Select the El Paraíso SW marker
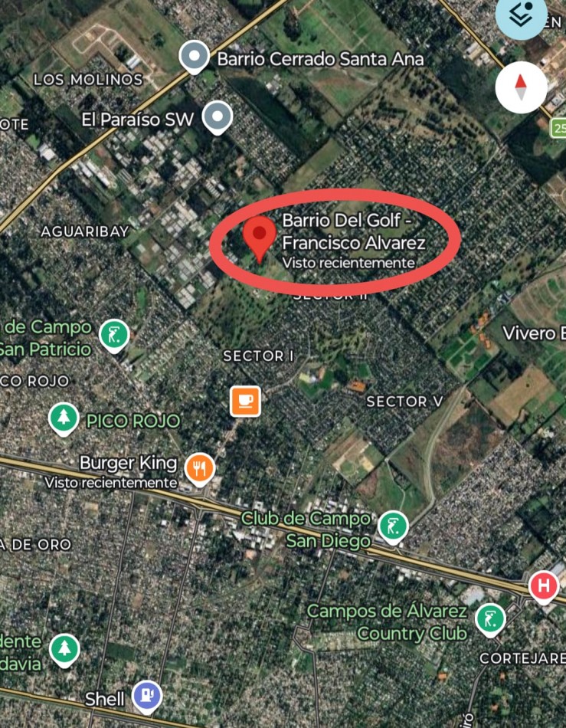The height and width of the screenshot is (728, 566). tap(217, 118)
